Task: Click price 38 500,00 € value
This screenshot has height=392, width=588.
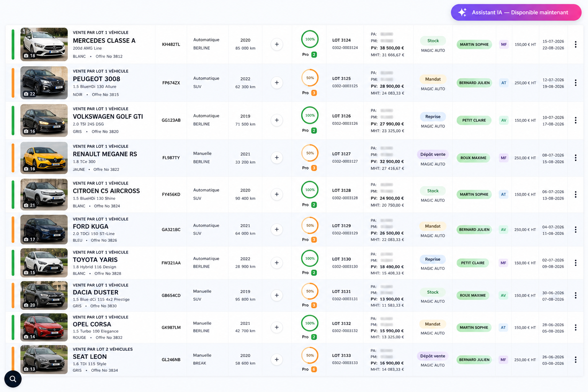Action: (x=392, y=48)
